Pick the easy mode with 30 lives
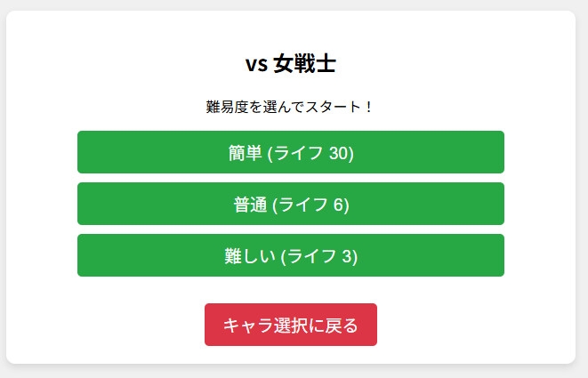The image size is (588, 378). coord(291,152)
